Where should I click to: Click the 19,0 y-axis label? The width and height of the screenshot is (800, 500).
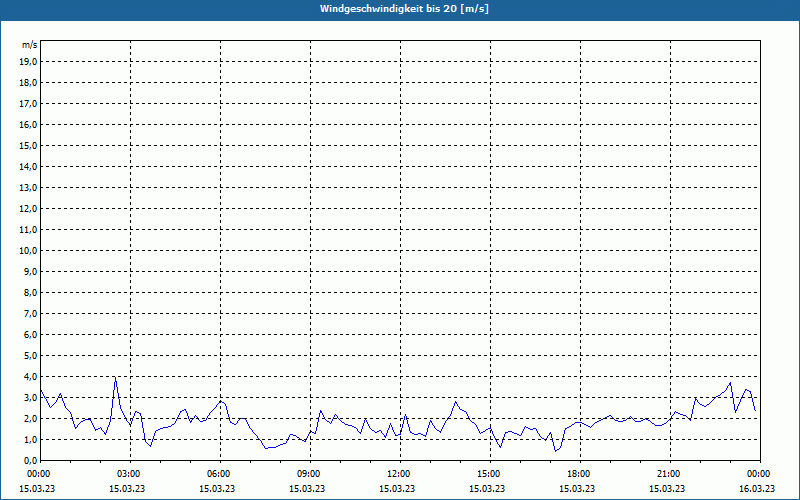(28, 62)
